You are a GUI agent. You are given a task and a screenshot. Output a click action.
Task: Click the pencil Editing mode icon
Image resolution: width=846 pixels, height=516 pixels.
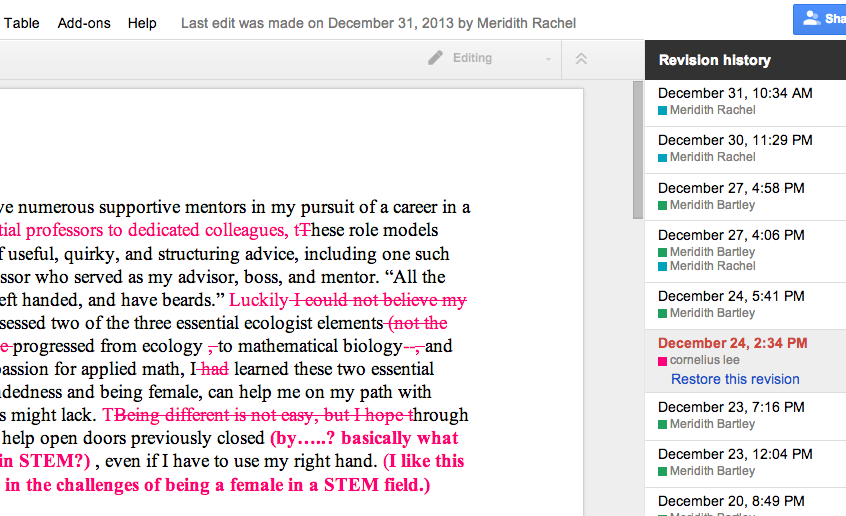pyautogui.click(x=435, y=58)
